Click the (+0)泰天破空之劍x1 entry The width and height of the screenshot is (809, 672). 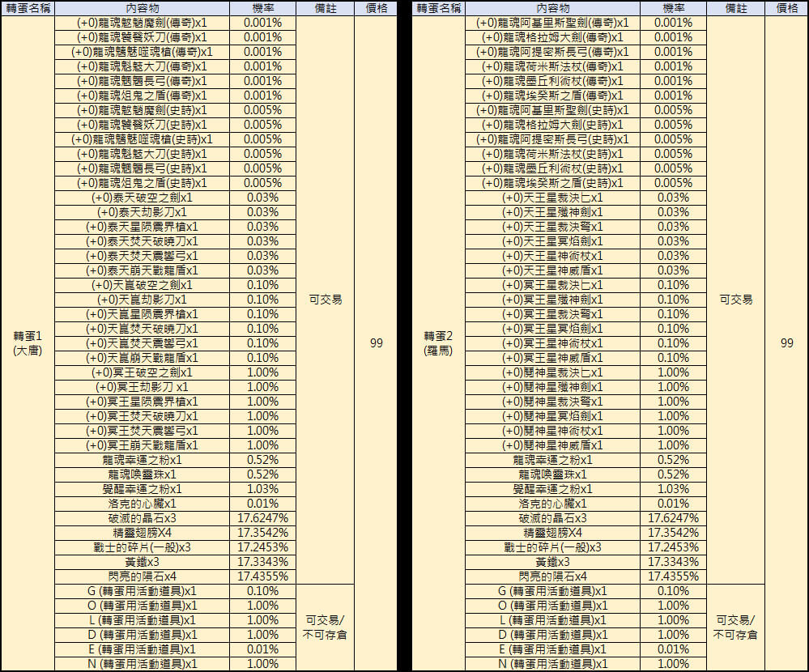pyautogui.click(x=142, y=198)
